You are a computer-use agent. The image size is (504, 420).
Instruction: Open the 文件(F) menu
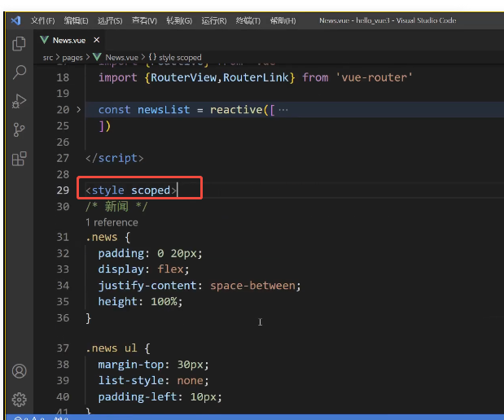[x=43, y=21]
